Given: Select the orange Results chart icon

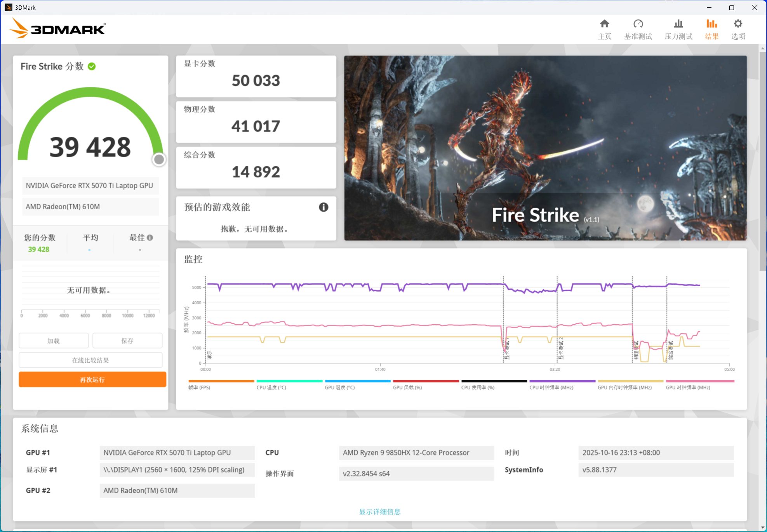Looking at the screenshot, I should (711, 24).
